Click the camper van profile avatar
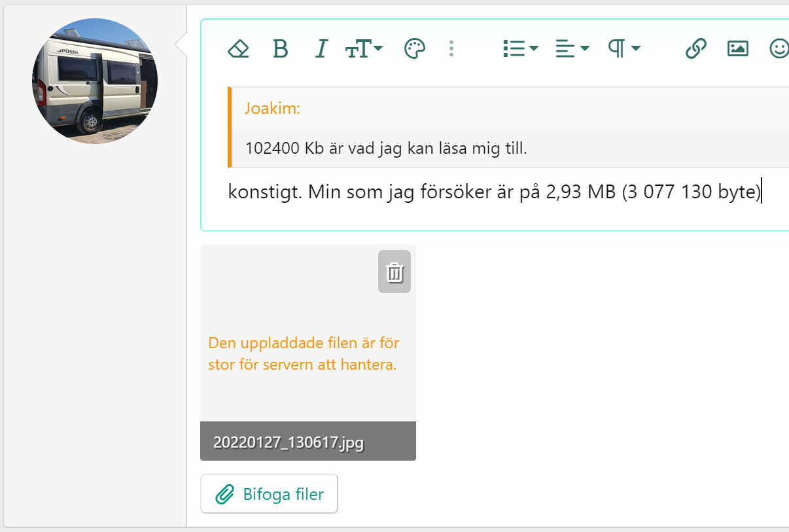The image size is (789, 532). click(95, 81)
